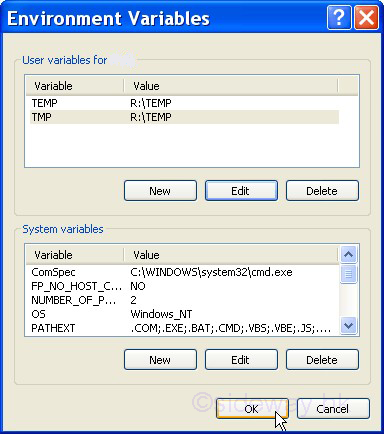Click R:\TEMP value in TMP row

coord(151,117)
